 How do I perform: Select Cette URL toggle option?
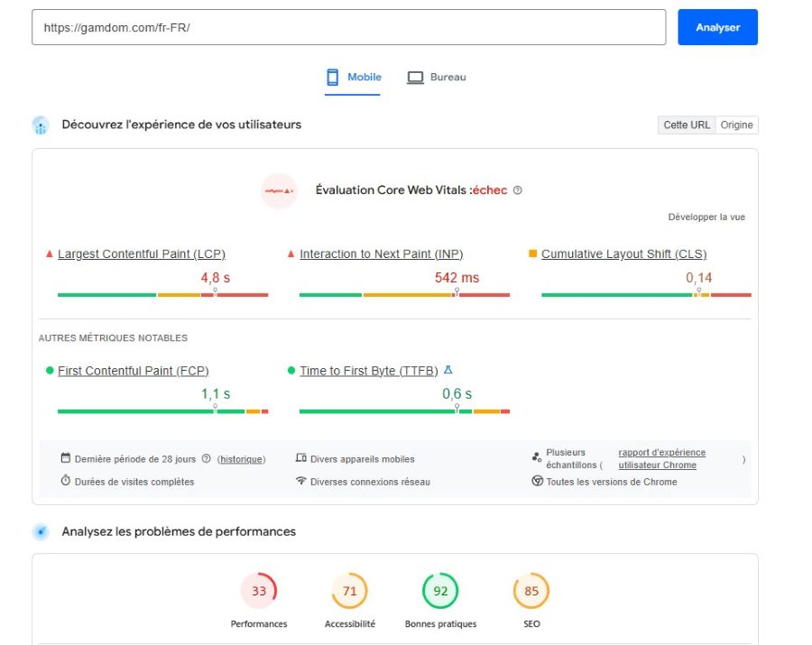(x=687, y=124)
